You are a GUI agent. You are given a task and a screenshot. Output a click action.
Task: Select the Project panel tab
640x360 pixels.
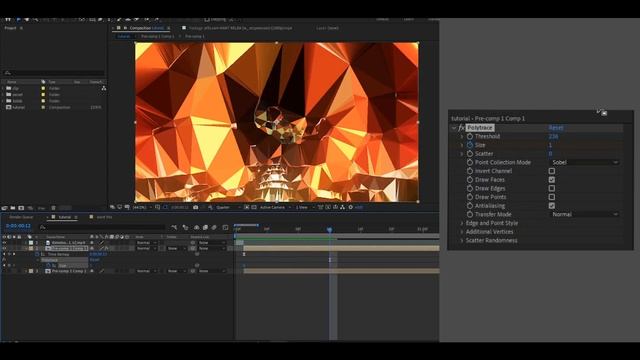click(x=10, y=28)
